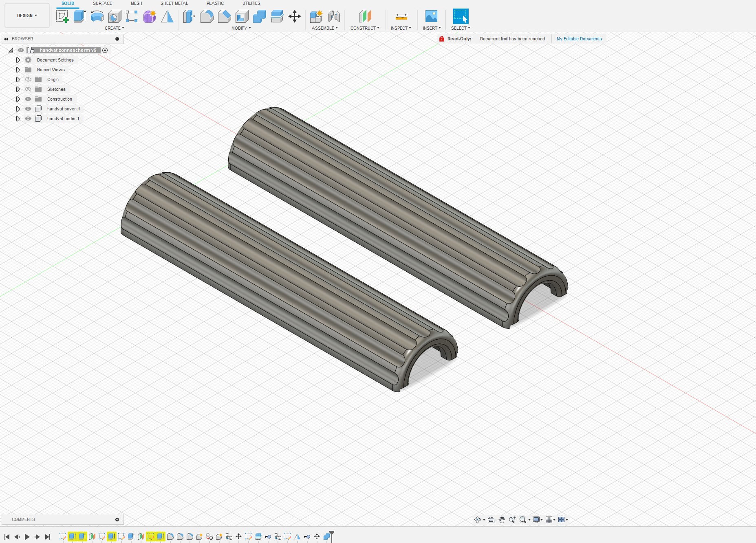The image size is (756, 543).
Task: Select the Mirror tool in Create
Action: click(x=167, y=16)
